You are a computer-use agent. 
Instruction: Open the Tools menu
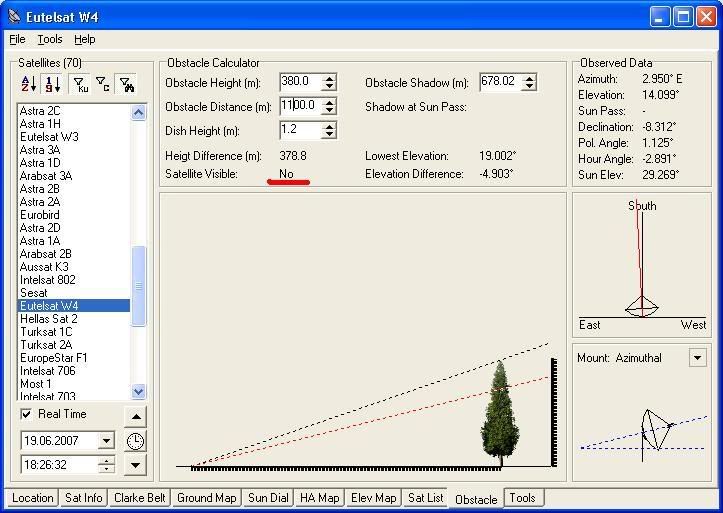click(x=50, y=39)
